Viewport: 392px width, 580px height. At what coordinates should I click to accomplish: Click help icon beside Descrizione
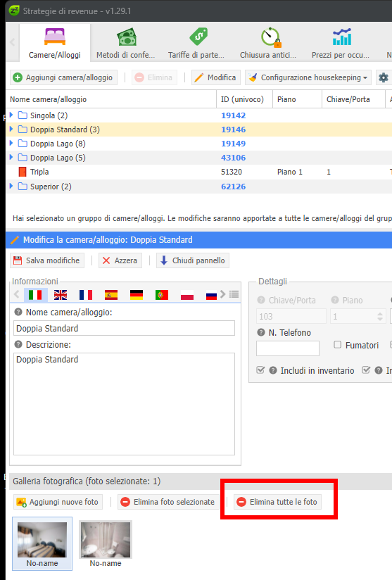[18, 344]
